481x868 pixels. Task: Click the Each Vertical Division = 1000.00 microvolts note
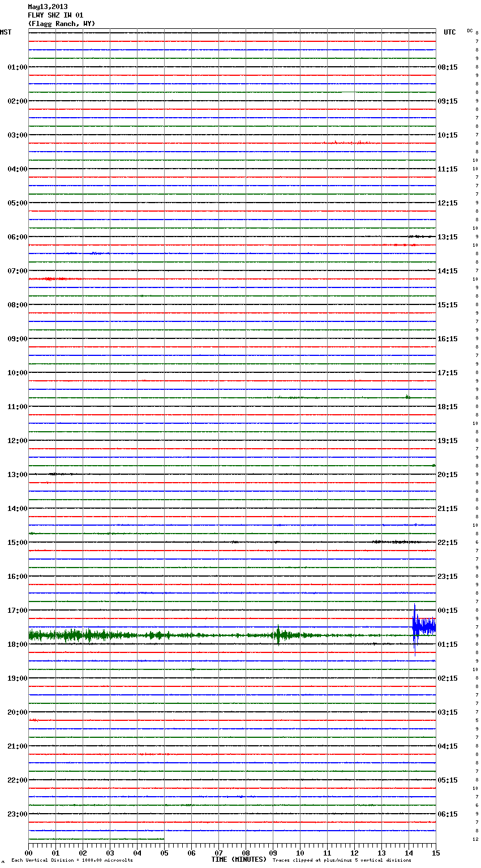(x=72, y=861)
